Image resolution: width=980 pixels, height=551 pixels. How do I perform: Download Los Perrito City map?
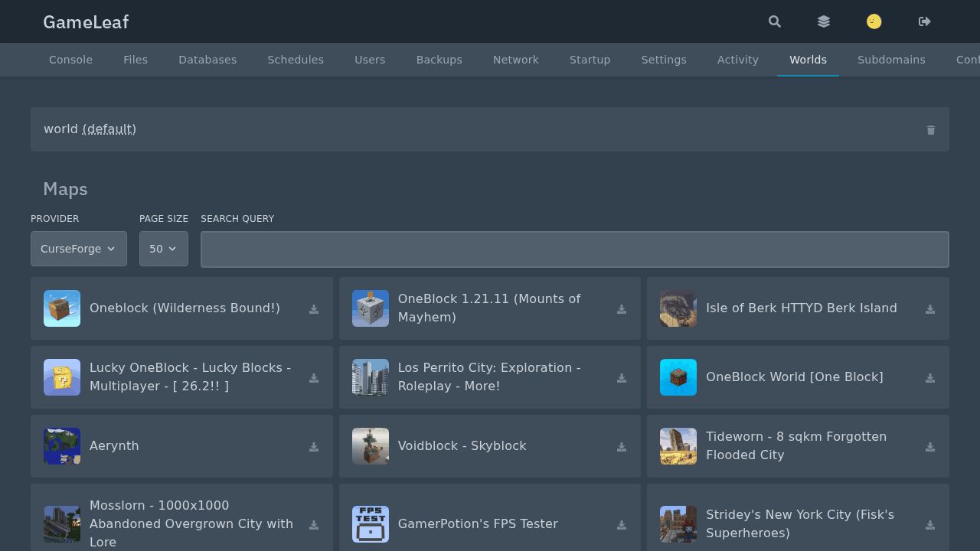click(622, 378)
